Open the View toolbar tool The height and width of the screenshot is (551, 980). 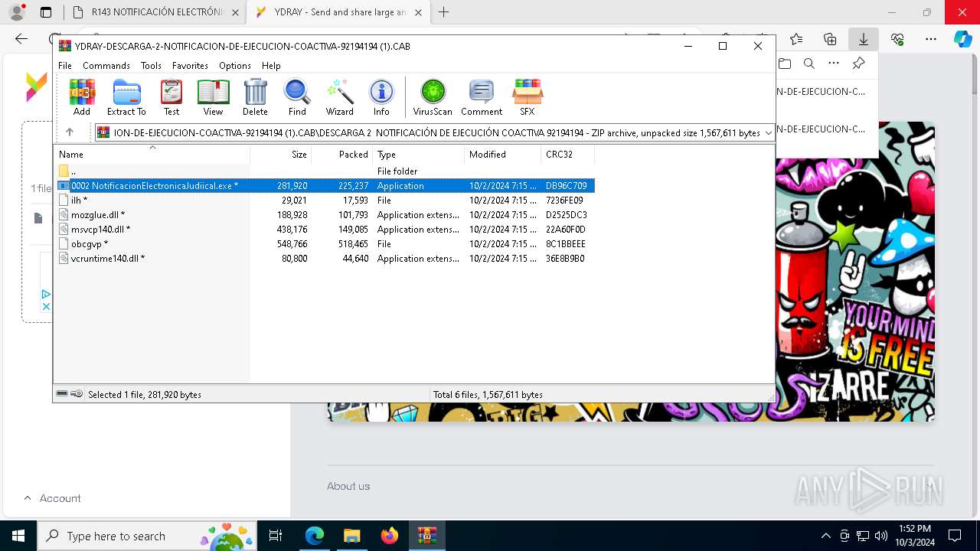[x=213, y=97]
